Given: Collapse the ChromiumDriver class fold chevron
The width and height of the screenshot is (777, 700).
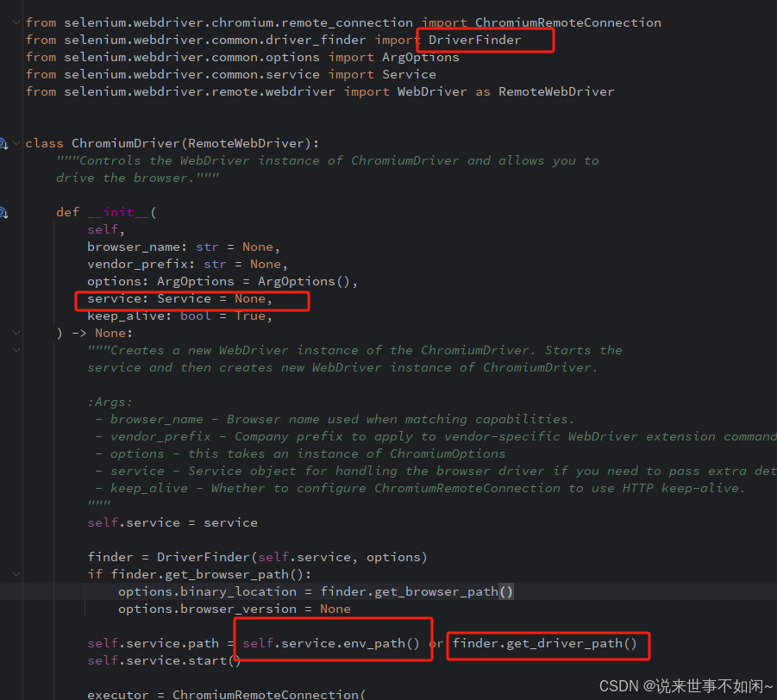Looking at the screenshot, I should pyautogui.click(x=17, y=143).
